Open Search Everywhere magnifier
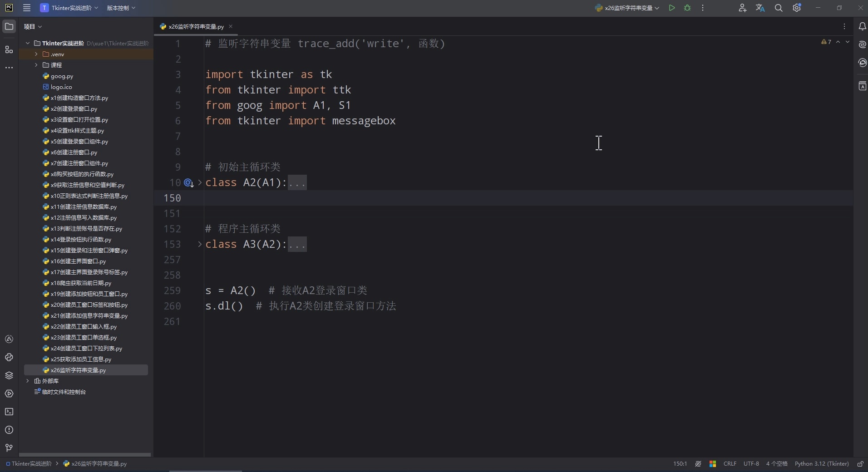 tap(779, 8)
